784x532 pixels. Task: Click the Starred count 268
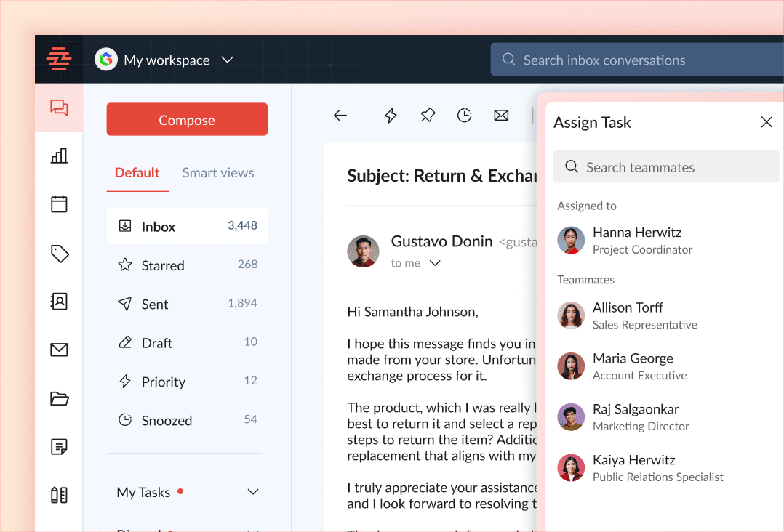(x=247, y=264)
